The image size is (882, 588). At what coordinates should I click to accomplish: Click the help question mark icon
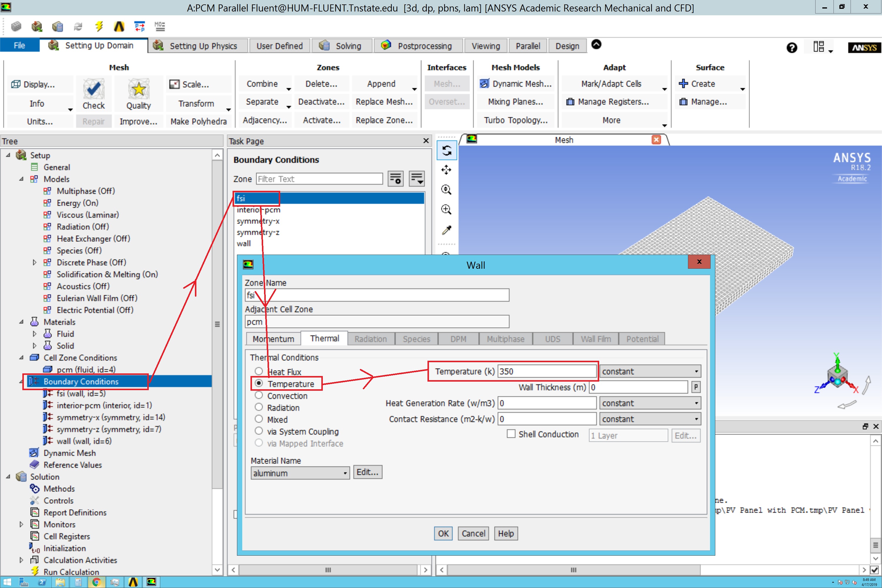coord(792,48)
